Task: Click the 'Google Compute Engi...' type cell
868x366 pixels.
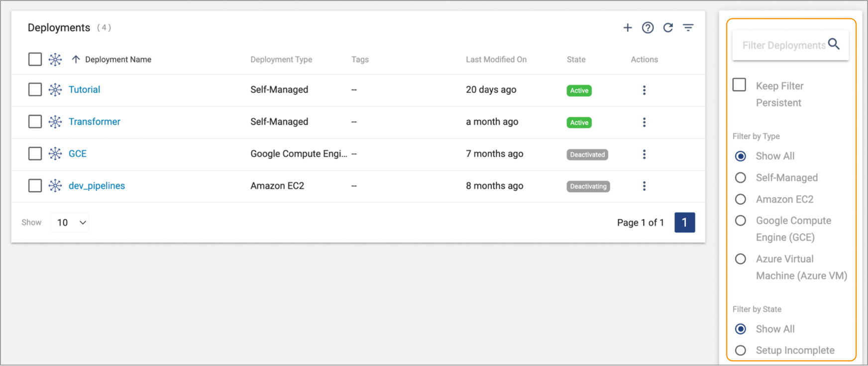Action: point(299,154)
